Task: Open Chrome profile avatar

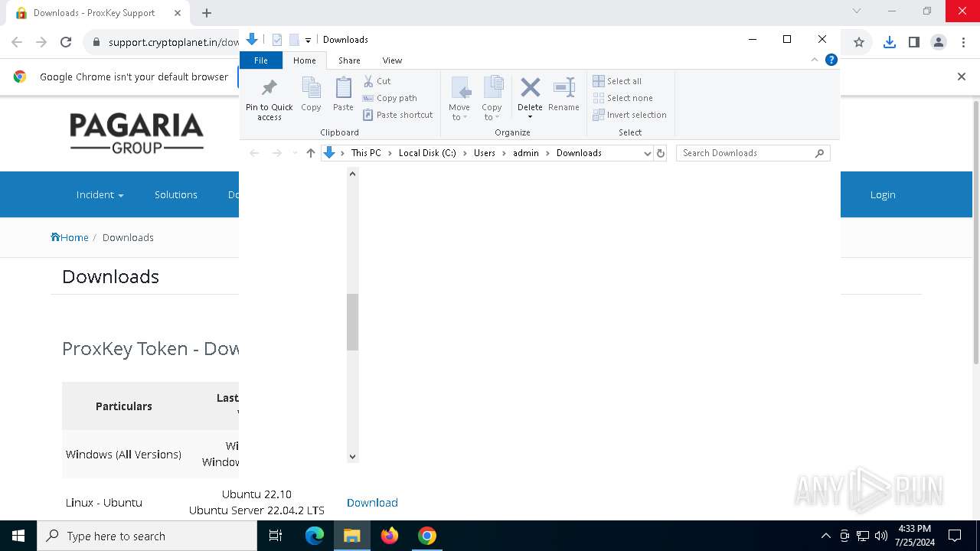Action: point(939,43)
